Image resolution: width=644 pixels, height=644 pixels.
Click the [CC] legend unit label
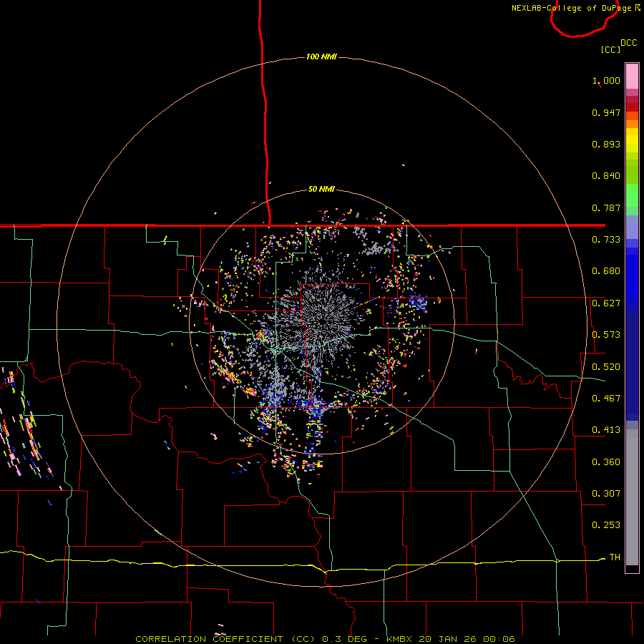pyautogui.click(x=610, y=49)
